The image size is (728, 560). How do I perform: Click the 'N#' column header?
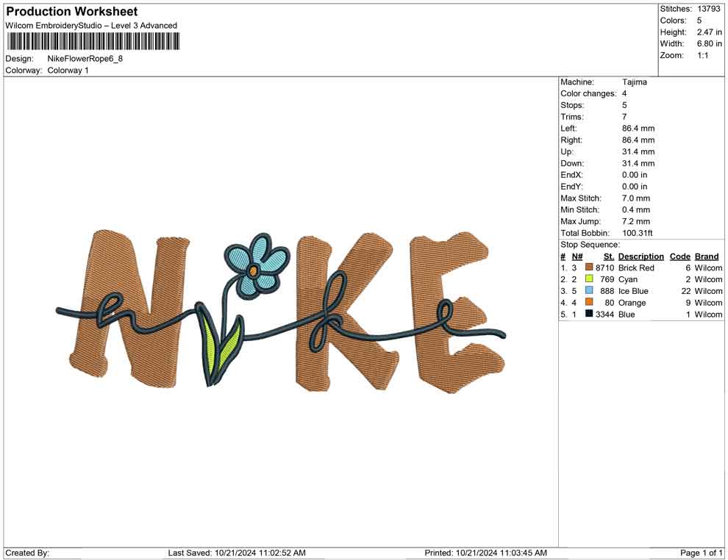pos(577,256)
